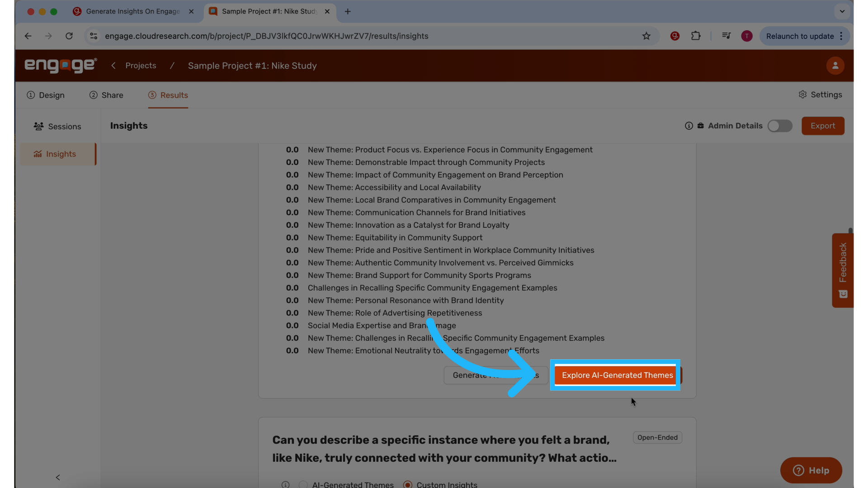Click the info icon beside Admin Details
The image size is (868, 488).
click(689, 126)
